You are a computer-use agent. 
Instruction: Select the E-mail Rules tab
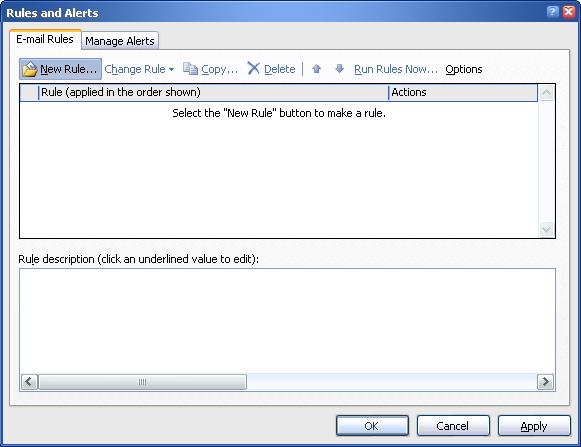pyautogui.click(x=45, y=39)
